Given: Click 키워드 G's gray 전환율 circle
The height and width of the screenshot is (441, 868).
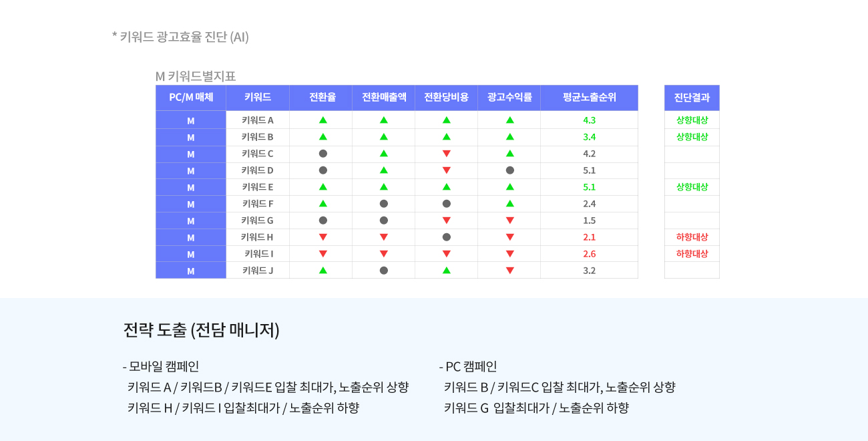Looking at the screenshot, I should [323, 220].
